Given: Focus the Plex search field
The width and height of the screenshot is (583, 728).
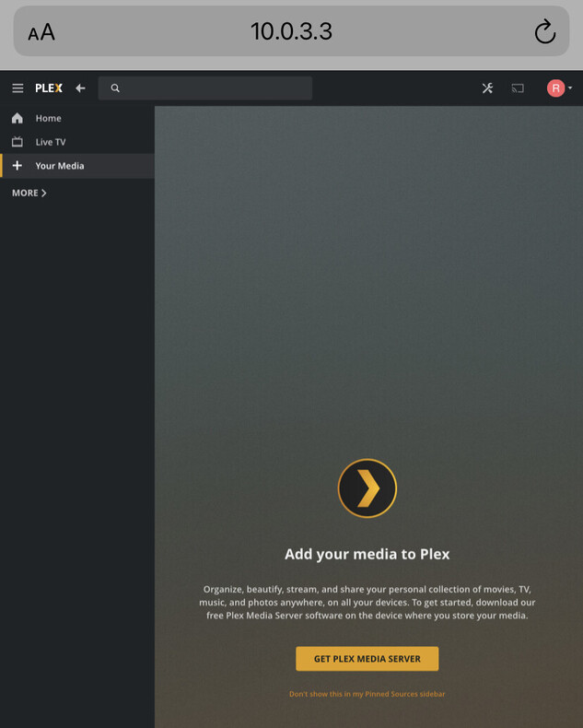Looking at the screenshot, I should (x=205, y=88).
